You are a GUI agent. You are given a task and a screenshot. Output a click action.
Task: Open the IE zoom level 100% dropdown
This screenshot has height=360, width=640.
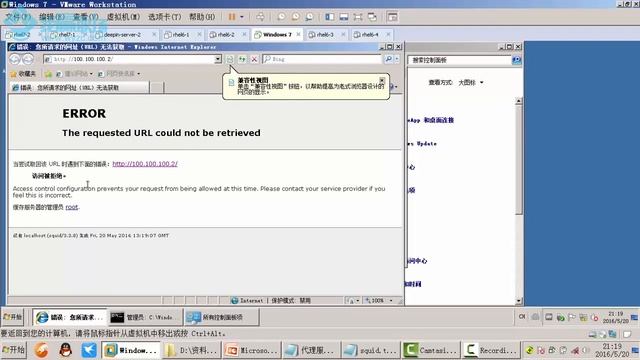coord(391,301)
